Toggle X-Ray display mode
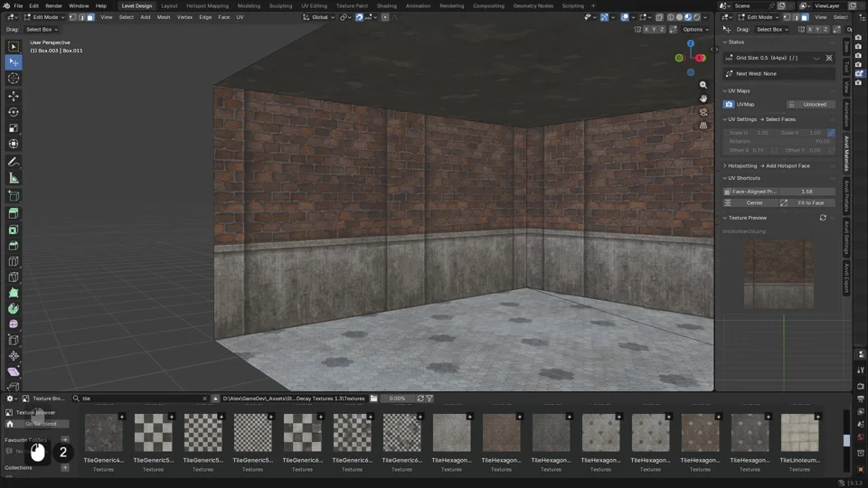The height and width of the screenshot is (488, 868). click(x=659, y=17)
